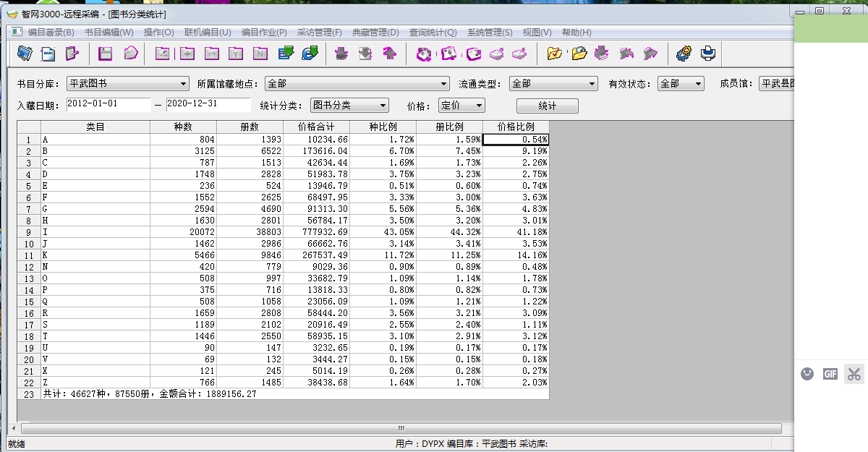Select the cell 4690 in row G
This screenshot has width=868, height=452.
[x=250, y=209]
